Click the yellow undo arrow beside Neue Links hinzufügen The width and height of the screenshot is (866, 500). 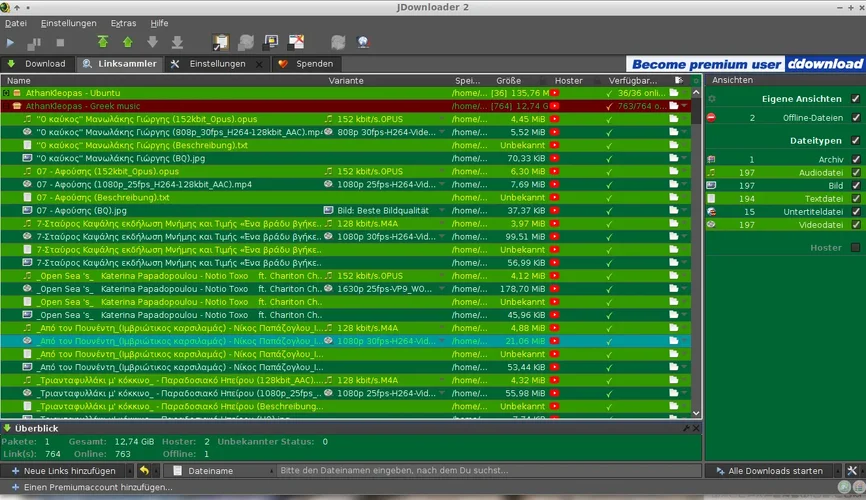(144, 471)
